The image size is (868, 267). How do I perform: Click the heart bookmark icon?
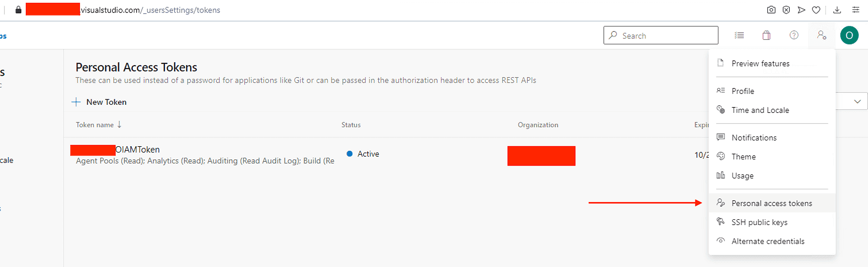click(816, 10)
